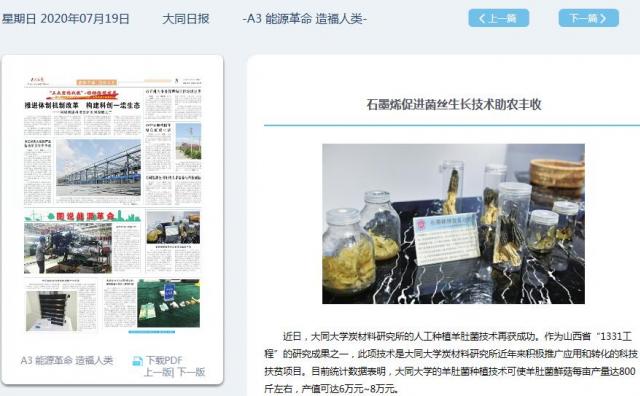Download the page via 下载PDF link

(x=164, y=360)
